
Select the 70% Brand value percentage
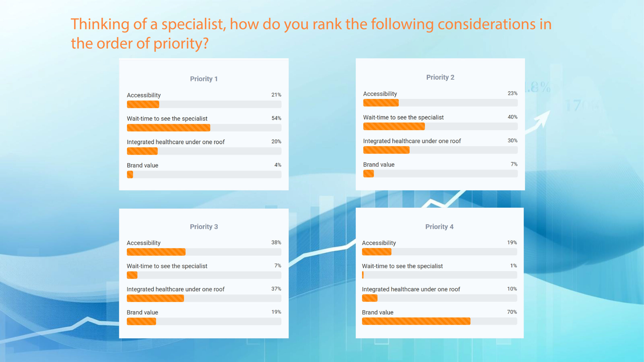(x=512, y=312)
